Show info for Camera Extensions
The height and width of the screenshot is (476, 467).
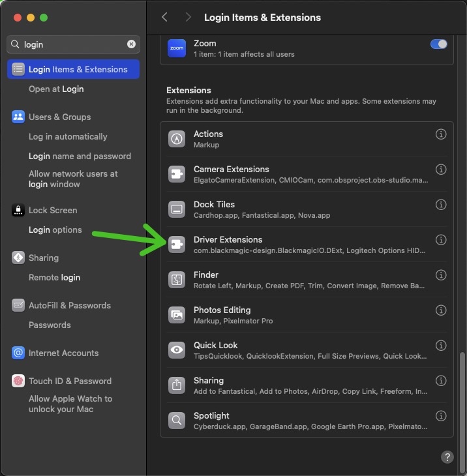[x=440, y=169]
